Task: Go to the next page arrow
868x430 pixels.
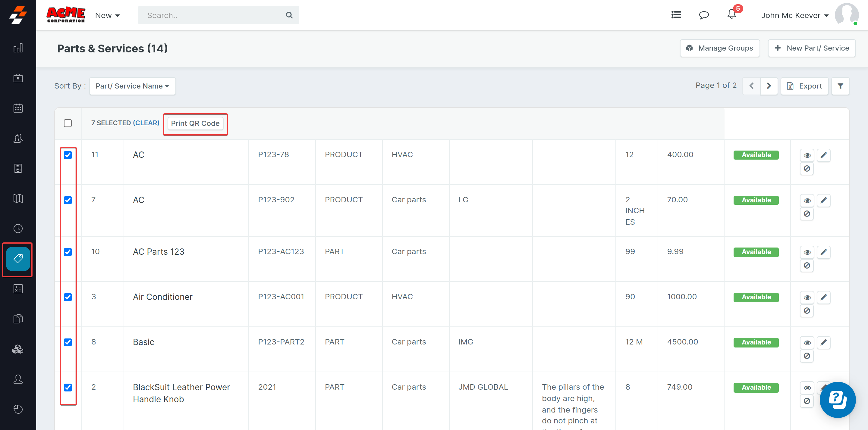Action: tap(769, 86)
